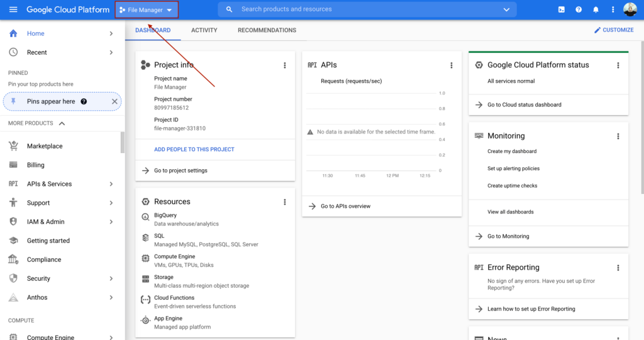Viewport: 644px width, 340px height.
Task: Expand the APIs & Services submenu
Action: [111, 184]
